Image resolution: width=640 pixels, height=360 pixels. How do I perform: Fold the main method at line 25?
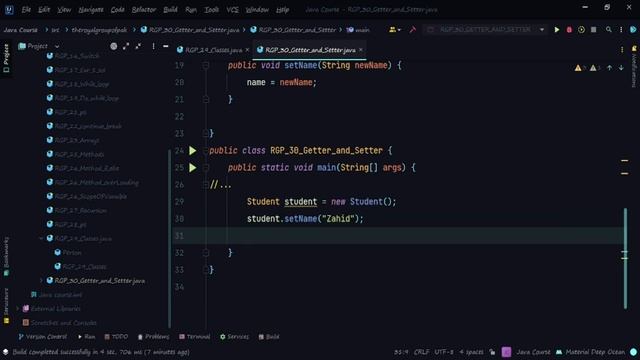point(206,168)
